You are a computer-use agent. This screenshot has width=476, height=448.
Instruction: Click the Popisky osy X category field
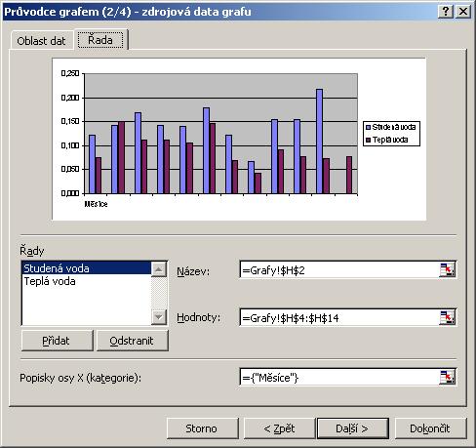tap(339, 378)
